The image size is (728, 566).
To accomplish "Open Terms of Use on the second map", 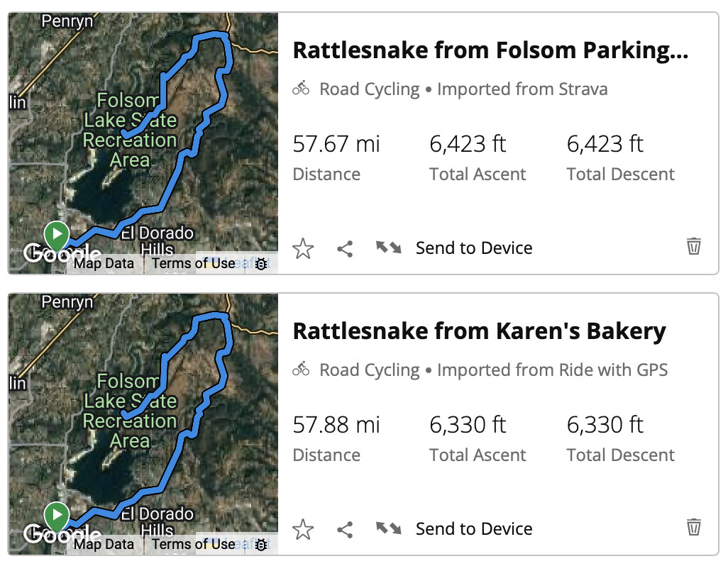I will pyautogui.click(x=194, y=544).
